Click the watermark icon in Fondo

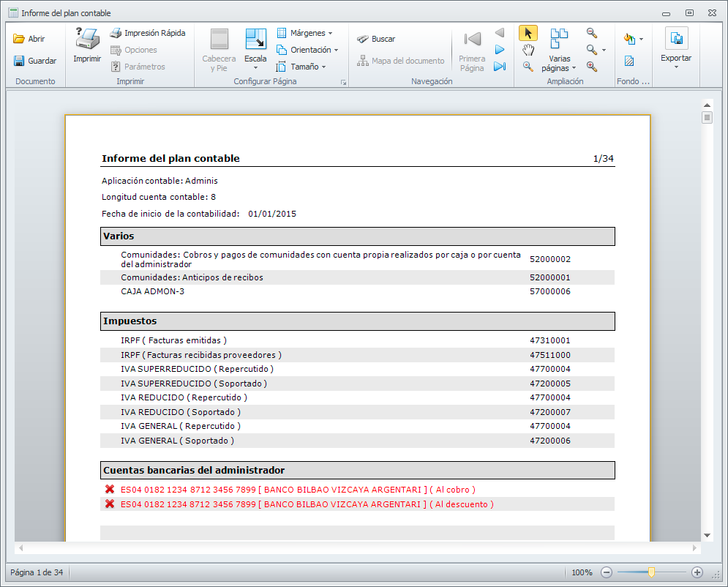click(x=629, y=61)
